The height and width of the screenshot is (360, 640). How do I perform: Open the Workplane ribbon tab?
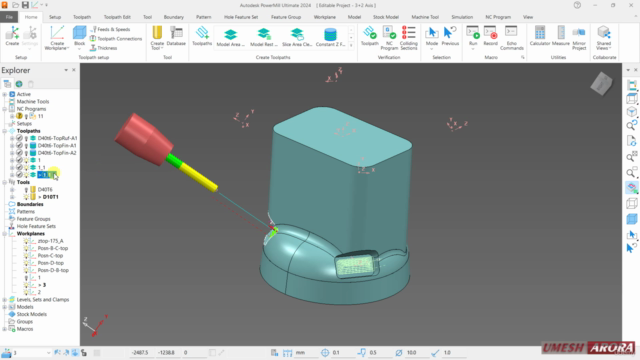pyautogui.click(x=324, y=17)
